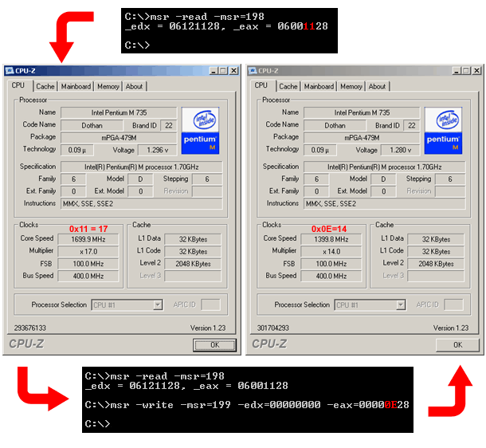
Task: Click Family value 6 in right window
Action: pyautogui.click(x=316, y=179)
